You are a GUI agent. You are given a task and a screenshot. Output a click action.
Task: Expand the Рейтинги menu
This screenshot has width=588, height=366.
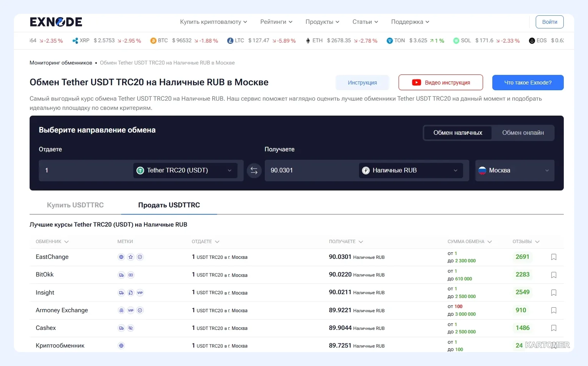276,22
